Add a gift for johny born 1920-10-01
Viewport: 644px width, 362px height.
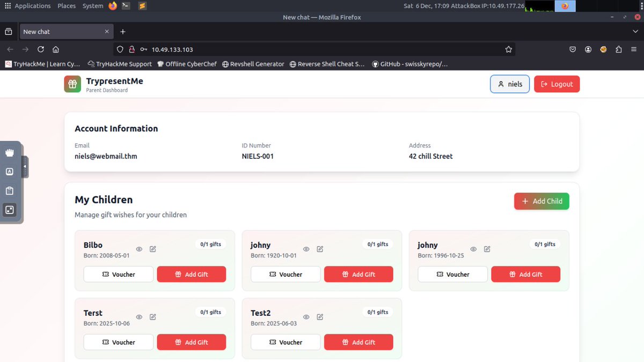[358, 274]
